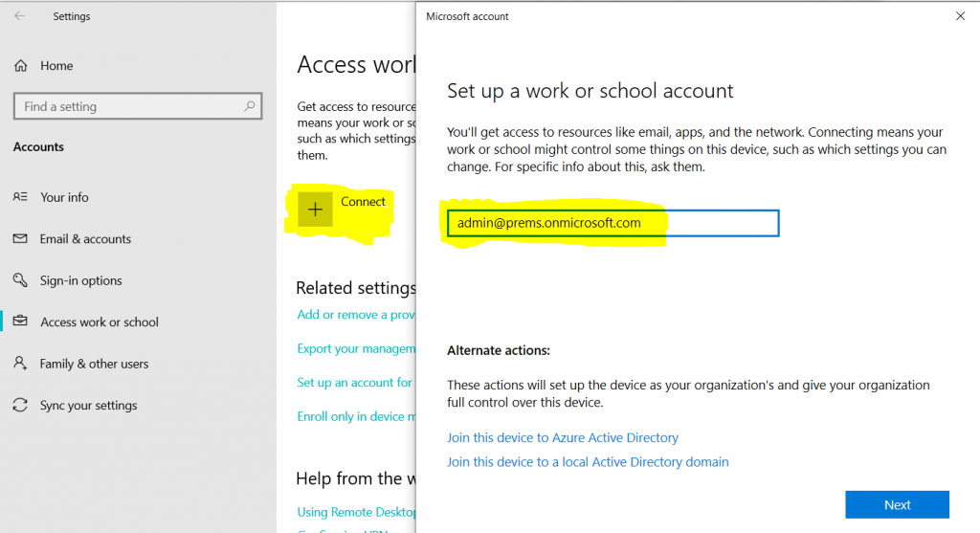The height and width of the screenshot is (533, 980).
Task: Go to Email & accounts
Action: pyautogui.click(x=85, y=238)
